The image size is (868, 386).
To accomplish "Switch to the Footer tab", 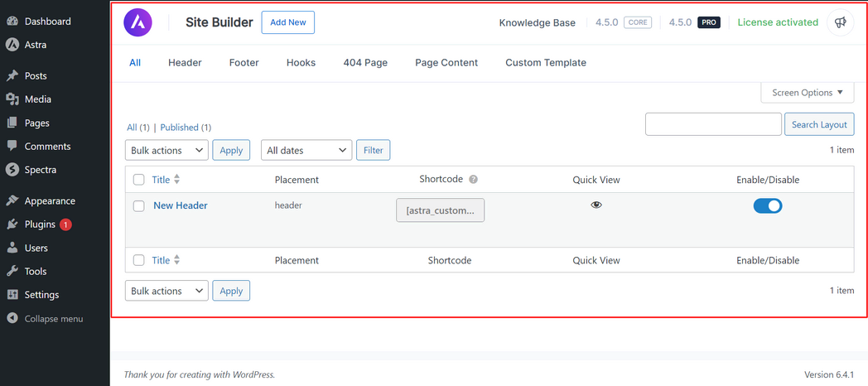I will click(244, 62).
